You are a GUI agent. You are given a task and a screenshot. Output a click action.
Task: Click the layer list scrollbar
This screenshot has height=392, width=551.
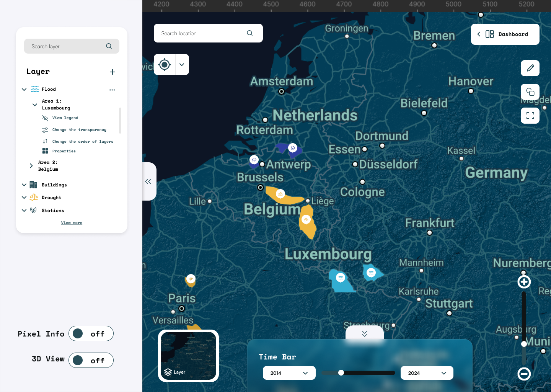coord(120,121)
